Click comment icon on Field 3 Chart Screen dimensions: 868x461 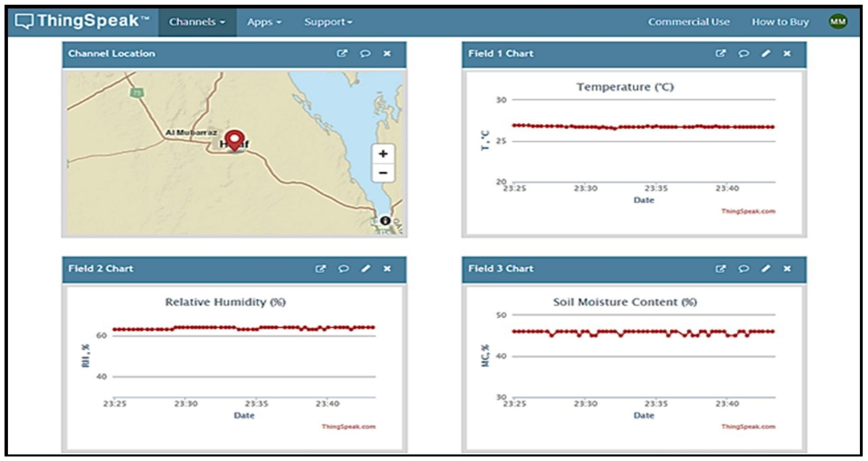(x=744, y=269)
